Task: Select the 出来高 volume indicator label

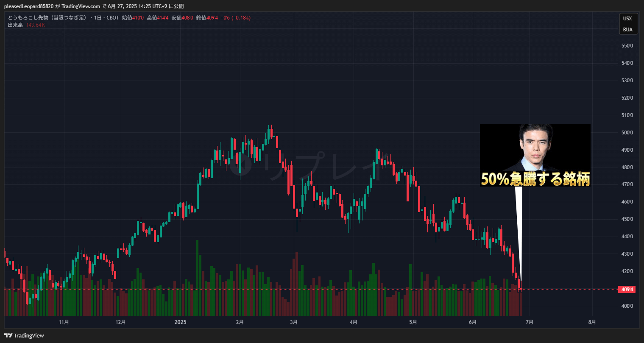Action: 15,25
